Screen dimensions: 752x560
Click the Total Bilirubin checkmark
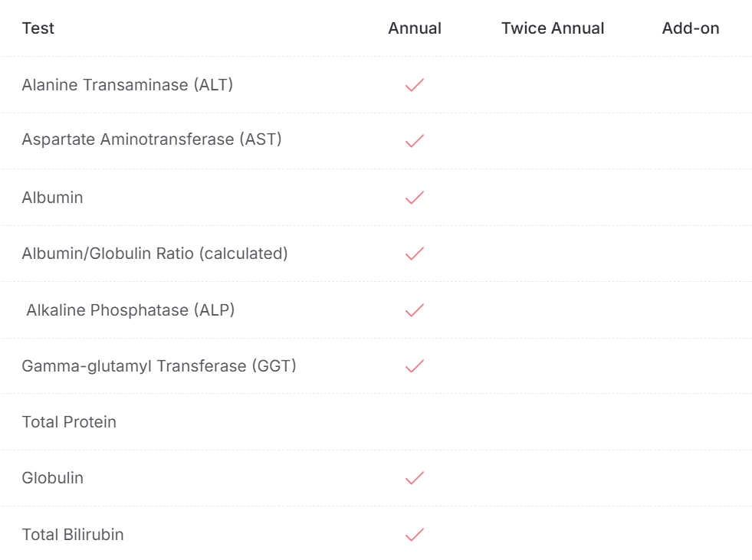pos(415,535)
